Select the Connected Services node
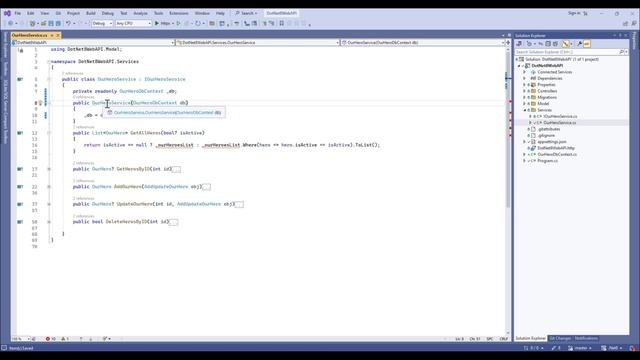This screenshot has width=640, height=360. click(x=554, y=72)
